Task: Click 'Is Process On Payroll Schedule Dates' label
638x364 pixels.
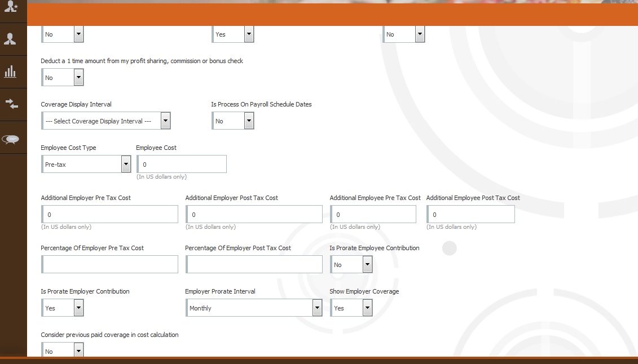Action: 261,104
